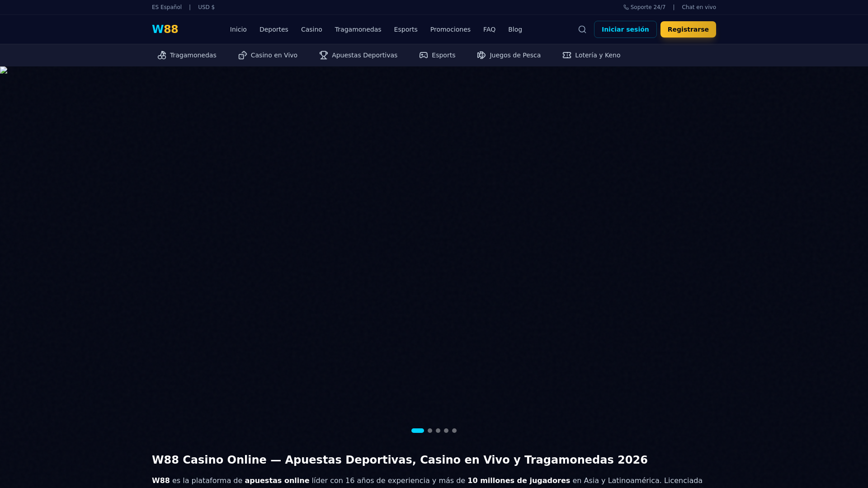The image size is (868, 488).
Task: Click the bold "10 millones de jugadores" text
Action: pyautogui.click(x=519, y=481)
